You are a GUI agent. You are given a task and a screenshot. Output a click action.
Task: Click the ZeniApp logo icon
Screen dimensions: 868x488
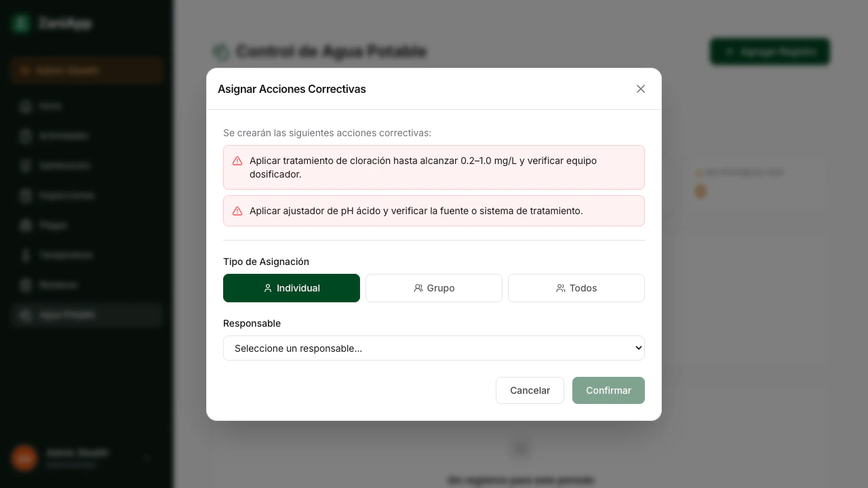pyautogui.click(x=20, y=23)
